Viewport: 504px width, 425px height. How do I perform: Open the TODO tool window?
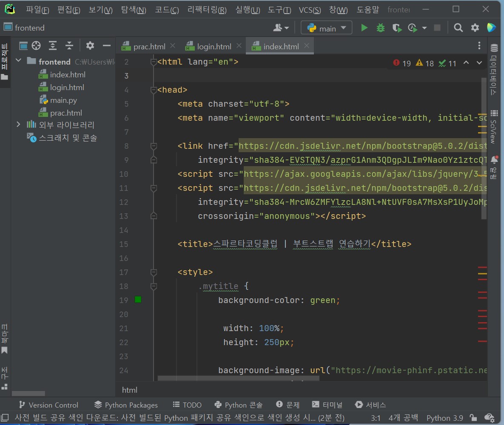(x=187, y=405)
